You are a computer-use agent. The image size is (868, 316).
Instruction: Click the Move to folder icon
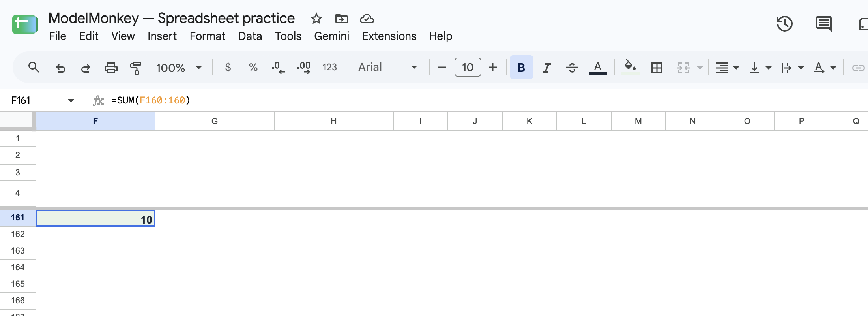point(342,19)
